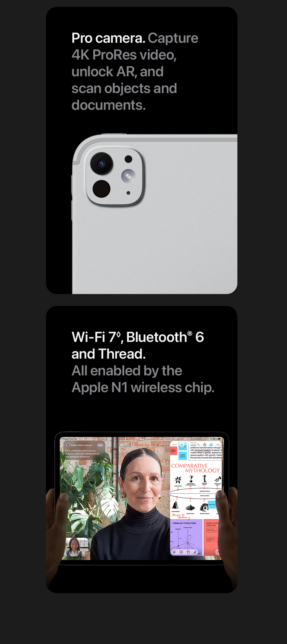Open the Freeform three-dot more menu
Image resolution: width=287 pixels, height=644 pixels.
(x=218, y=444)
